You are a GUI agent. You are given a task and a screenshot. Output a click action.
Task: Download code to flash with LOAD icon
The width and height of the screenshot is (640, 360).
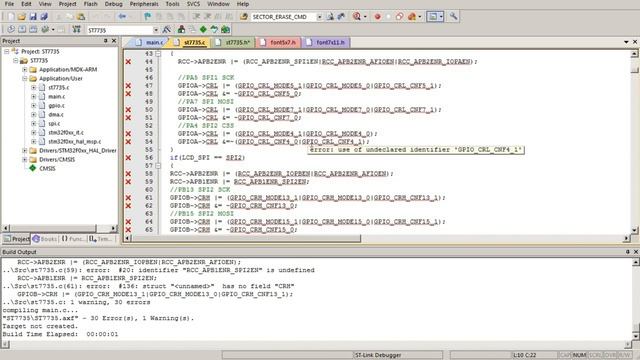76,30
